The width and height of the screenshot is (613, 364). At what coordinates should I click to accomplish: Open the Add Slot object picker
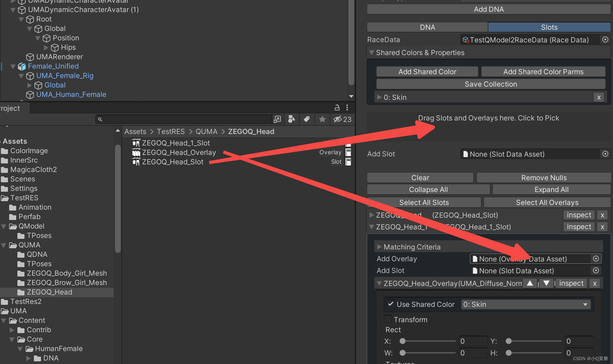(605, 154)
